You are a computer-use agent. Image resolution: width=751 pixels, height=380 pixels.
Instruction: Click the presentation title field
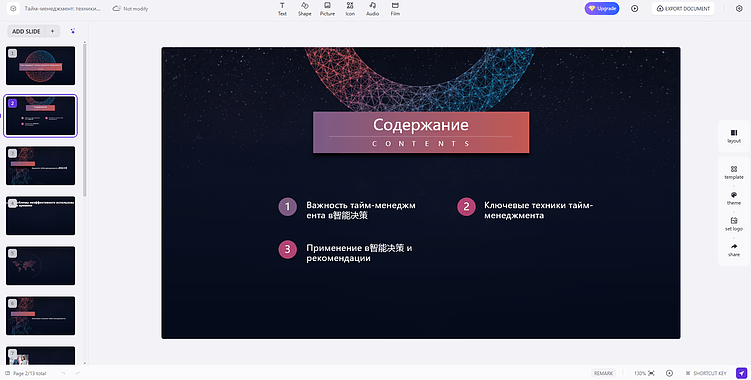pyautogui.click(x=63, y=9)
